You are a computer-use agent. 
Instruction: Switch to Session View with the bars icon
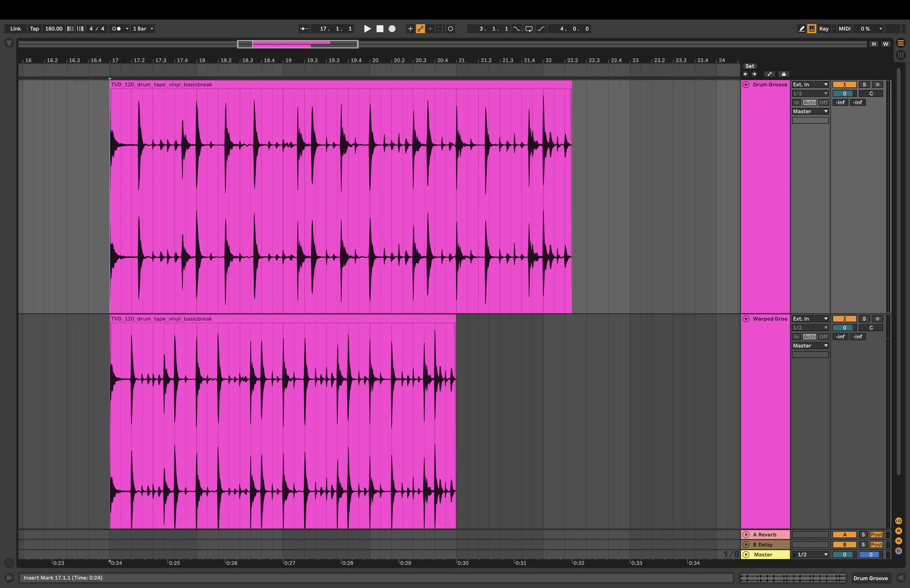pyautogui.click(x=901, y=55)
